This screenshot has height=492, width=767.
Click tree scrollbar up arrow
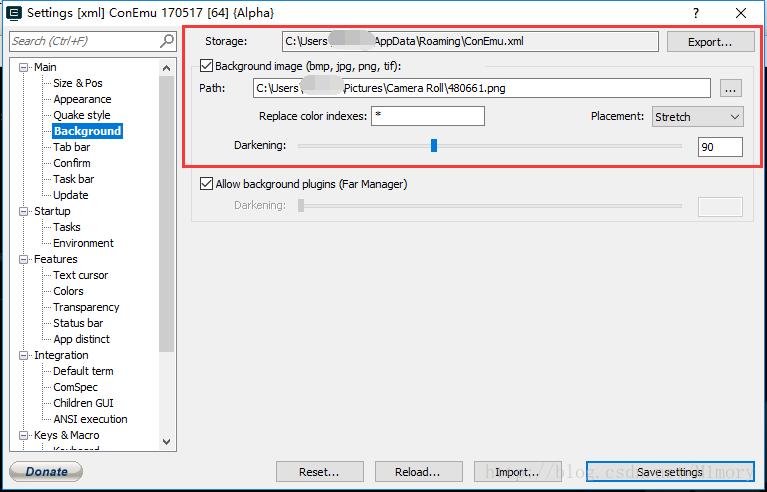click(166, 68)
